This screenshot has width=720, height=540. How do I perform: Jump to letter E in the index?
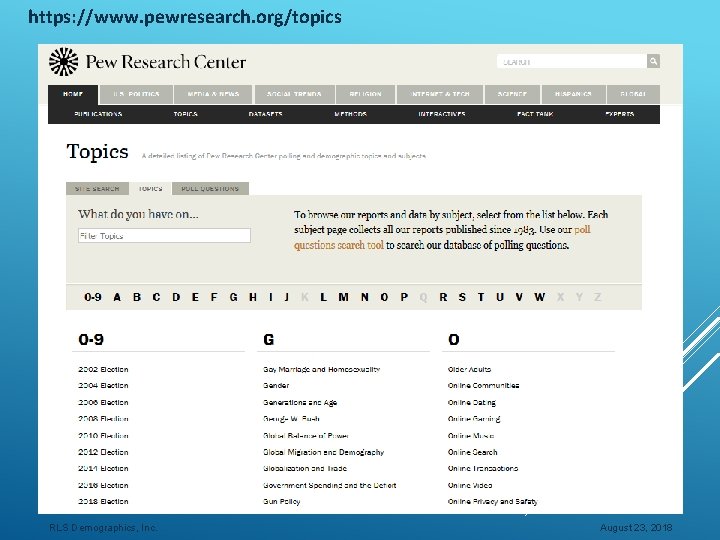point(195,297)
